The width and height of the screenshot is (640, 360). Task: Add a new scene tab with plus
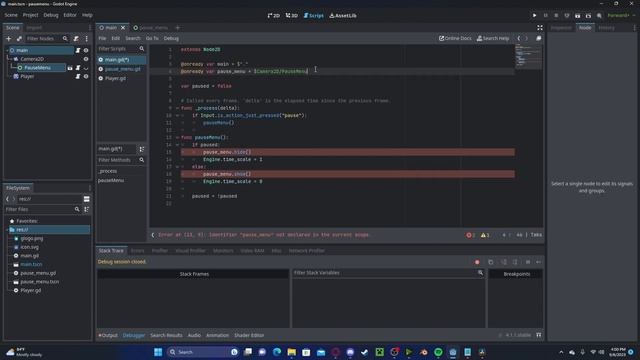[x=178, y=28]
